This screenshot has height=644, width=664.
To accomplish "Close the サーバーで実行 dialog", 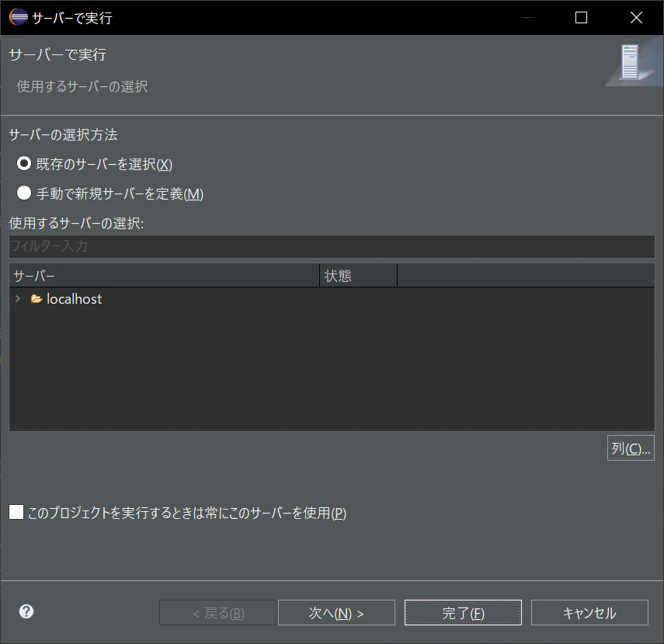I will pyautogui.click(x=636, y=17).
